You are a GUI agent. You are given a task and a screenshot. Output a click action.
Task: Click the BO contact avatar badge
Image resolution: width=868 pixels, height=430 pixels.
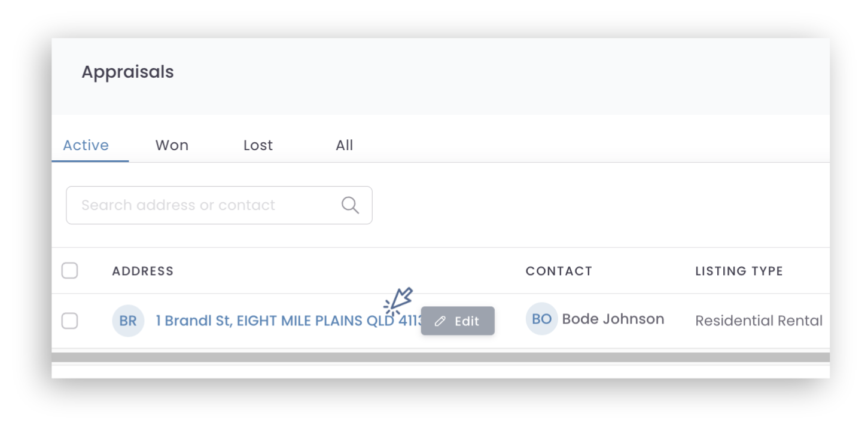click(541, 319)
